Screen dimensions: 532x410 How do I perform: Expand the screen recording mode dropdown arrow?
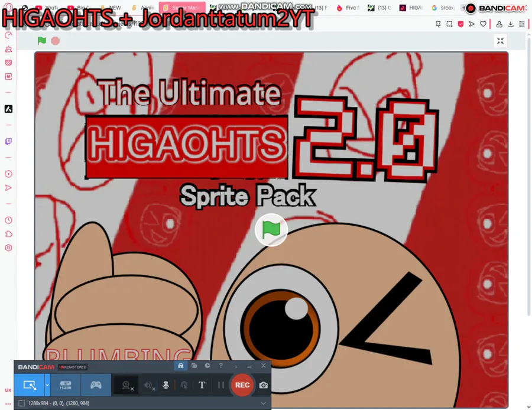pos(47,385)
